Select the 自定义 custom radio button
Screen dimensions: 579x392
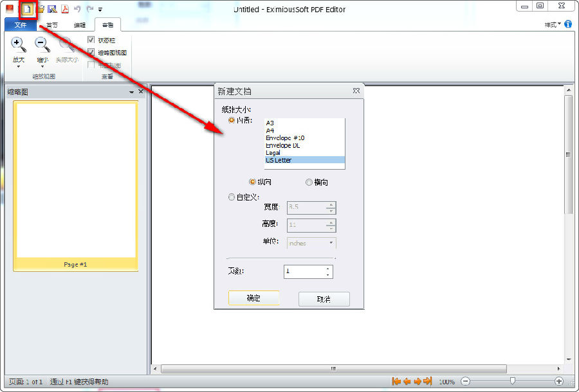pyautogui.click(x=232, y=197)
